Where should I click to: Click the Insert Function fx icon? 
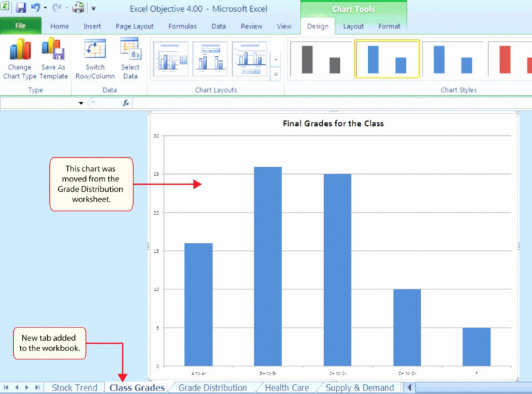[126, 102]
